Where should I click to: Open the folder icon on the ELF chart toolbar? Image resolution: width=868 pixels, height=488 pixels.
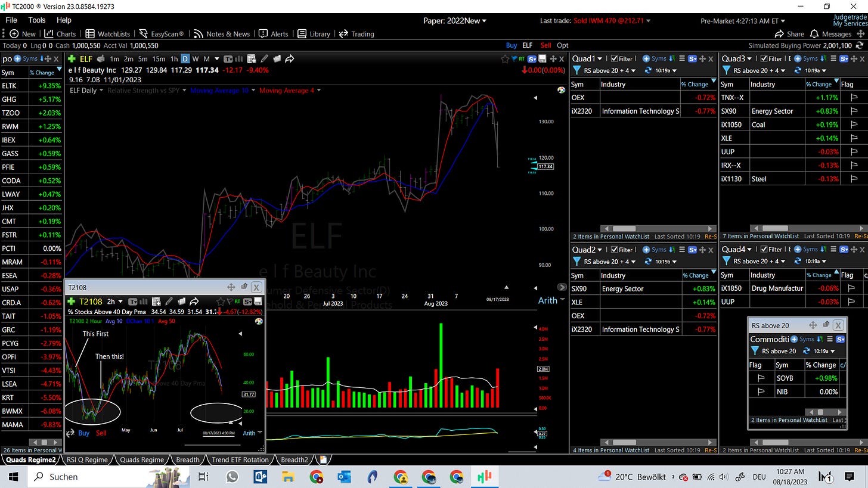(277, 59)
